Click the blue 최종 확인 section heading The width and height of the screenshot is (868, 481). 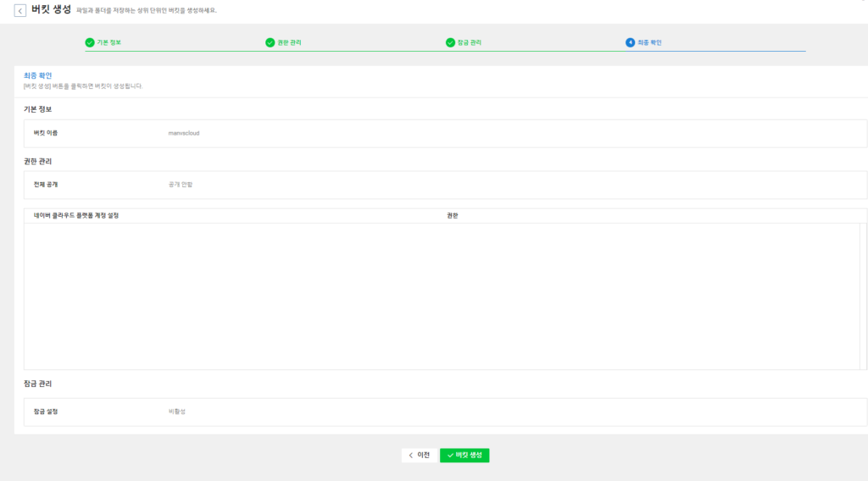(37, 75)
